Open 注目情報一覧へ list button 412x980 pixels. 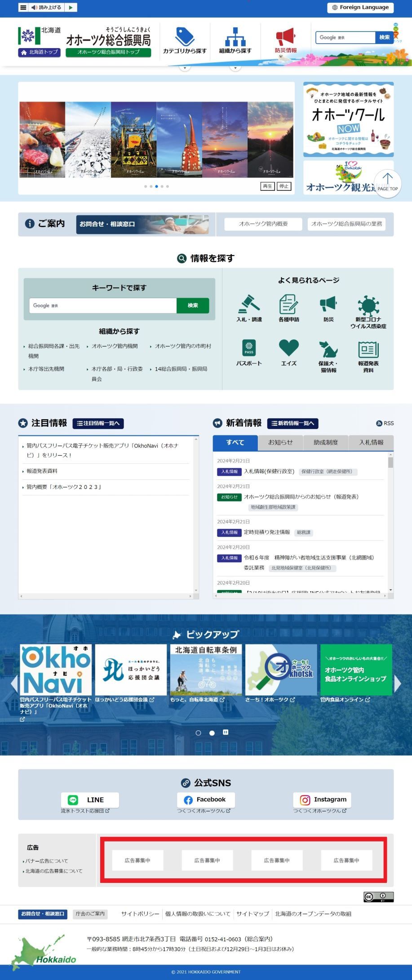coord(98,423)
